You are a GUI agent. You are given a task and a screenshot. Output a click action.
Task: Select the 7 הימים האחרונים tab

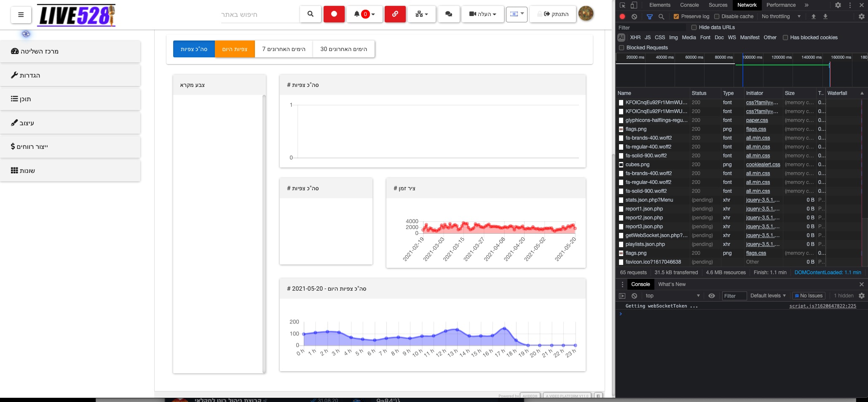tap(284, 49)
